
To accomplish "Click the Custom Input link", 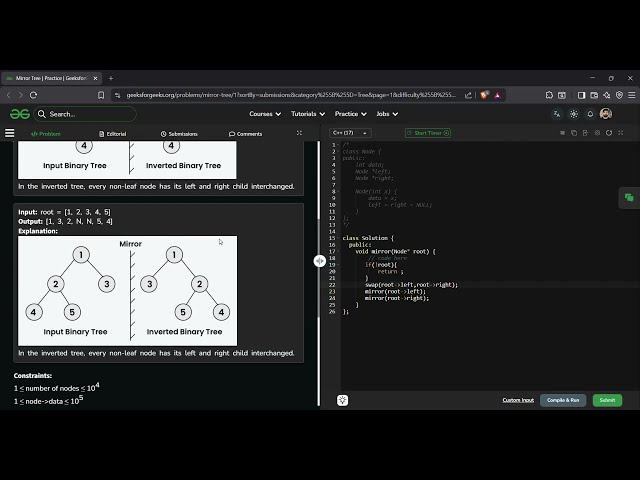I will pyautogui.click(x=518, y=400).
